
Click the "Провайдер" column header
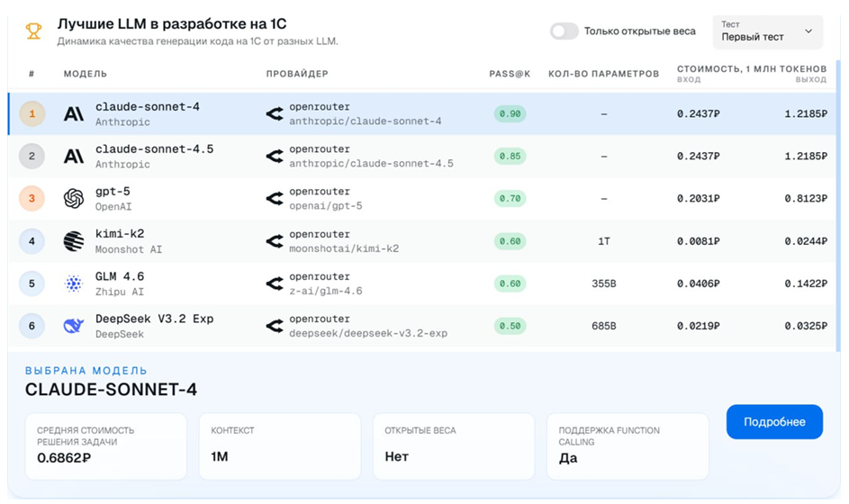tap(297, 74)
